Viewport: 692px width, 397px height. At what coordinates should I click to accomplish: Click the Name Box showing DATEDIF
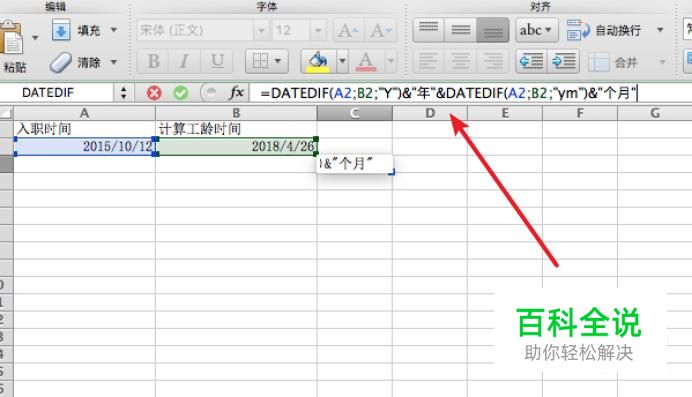pos(56,93)
